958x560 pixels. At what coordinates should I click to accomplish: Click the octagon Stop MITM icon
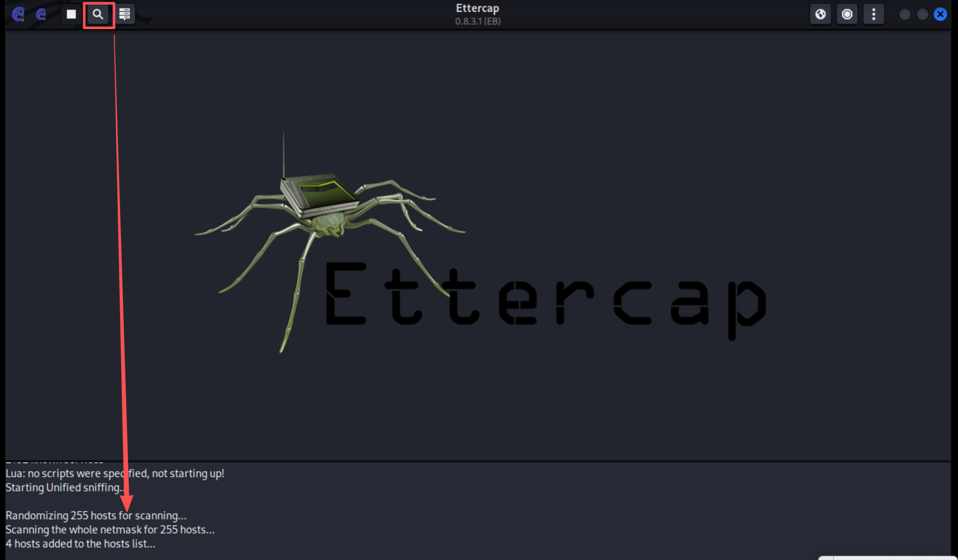pos(847,14)
